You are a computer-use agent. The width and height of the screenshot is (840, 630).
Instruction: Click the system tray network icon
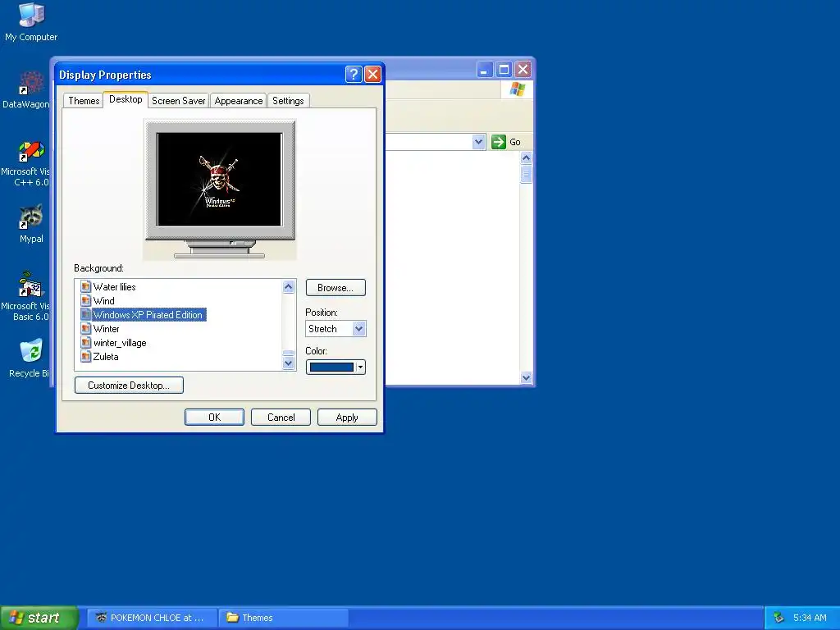click(x=778, y=618)
